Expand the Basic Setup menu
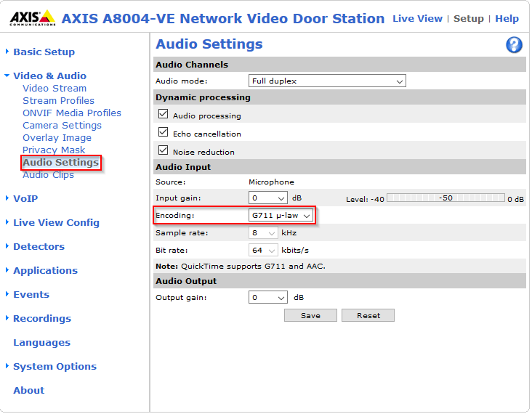This screenshot has height=414, width=532. click(x=44, y=52)
